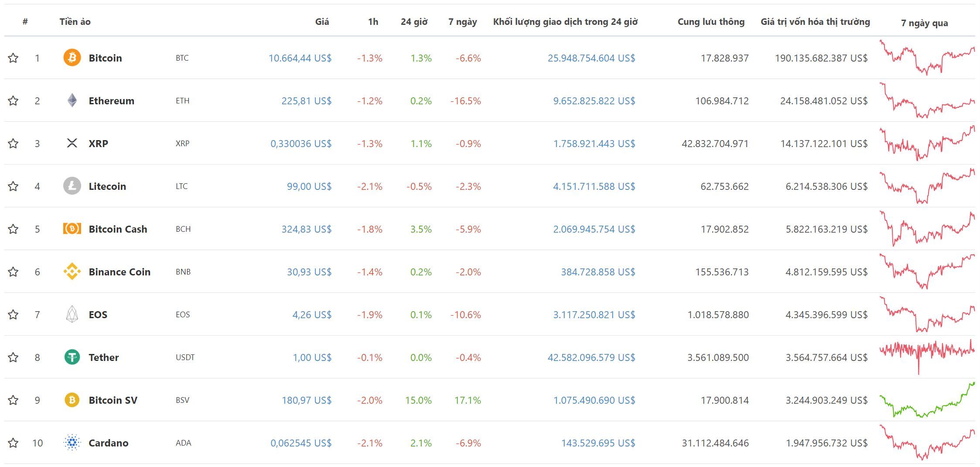980x467 pixels.
Task: Mark Bitcoin SV star as favorite
Action: click(13, 400)
